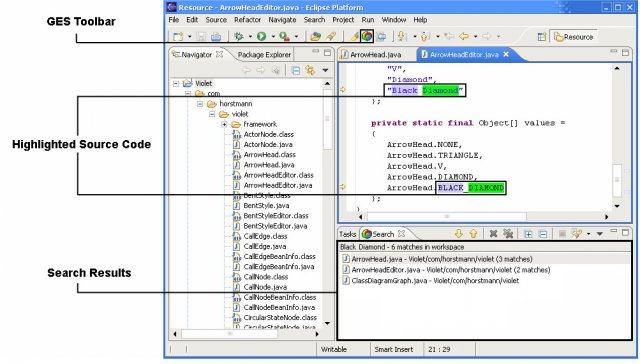Image resolution: width=640 pixels, height=364 pixels.
Task: Click the green Run button icon
Action: point(262,37)
